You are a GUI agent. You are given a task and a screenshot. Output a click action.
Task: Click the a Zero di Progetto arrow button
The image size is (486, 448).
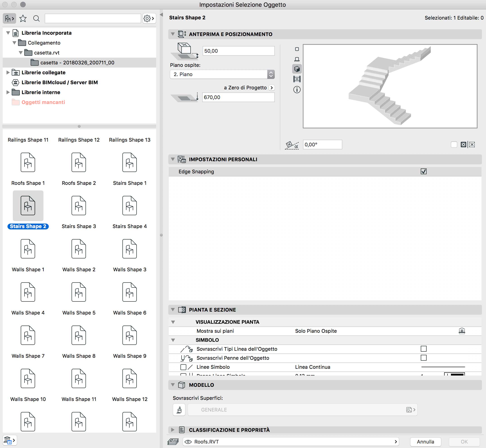[x=272, y=88]
